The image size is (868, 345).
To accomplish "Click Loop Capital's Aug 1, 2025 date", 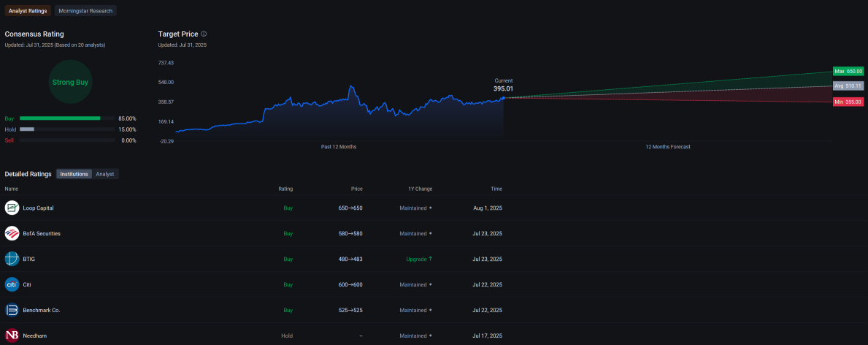I will point(487,208).
